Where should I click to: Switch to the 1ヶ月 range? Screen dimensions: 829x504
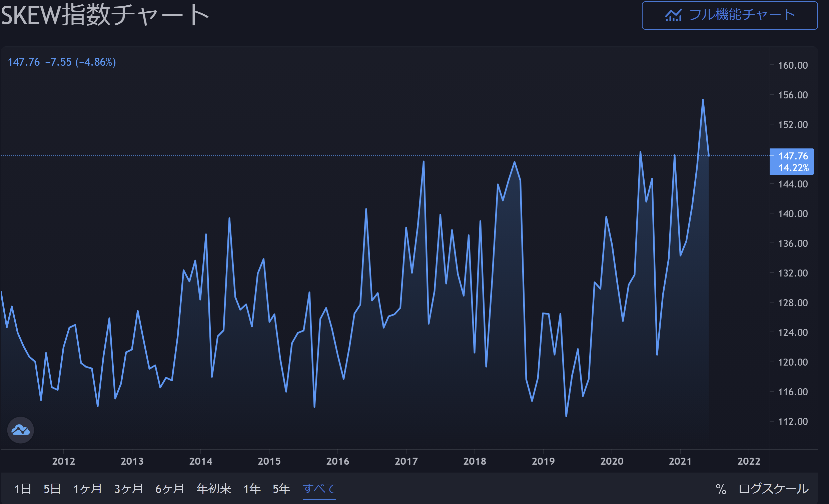[87, 489]
